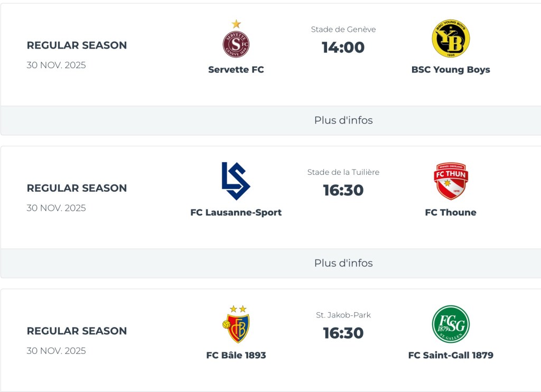Screen dimensions: 541x392
Task: Open the FC Saint-Gall 1879 team name
Action: (451, 356)
